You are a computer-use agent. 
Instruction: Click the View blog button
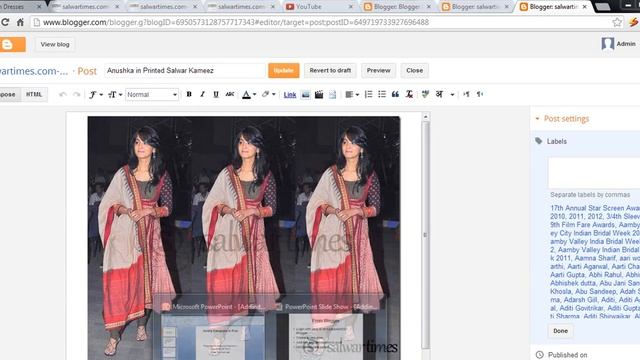[55, 44]
